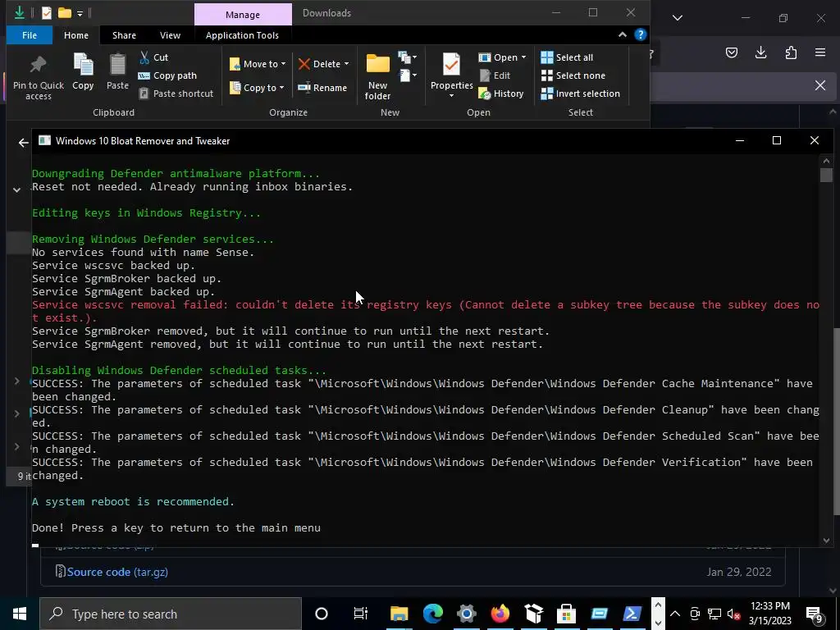The height and width of the screenshot is (630, 840).
Task: Open the Open button's dropdown
Action: pyautogui.click(x=523, y=57)
